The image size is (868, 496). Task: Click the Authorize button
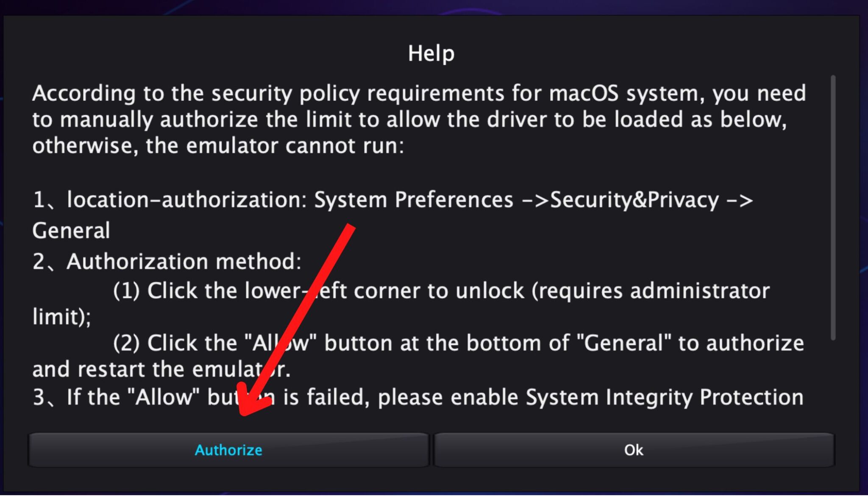pos(228,450)
